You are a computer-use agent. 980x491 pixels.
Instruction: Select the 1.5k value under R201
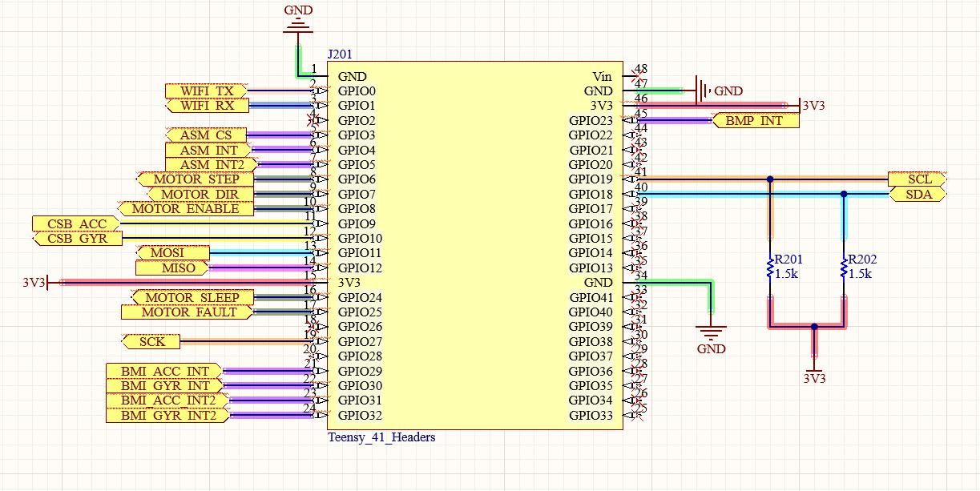coord(786,273)
